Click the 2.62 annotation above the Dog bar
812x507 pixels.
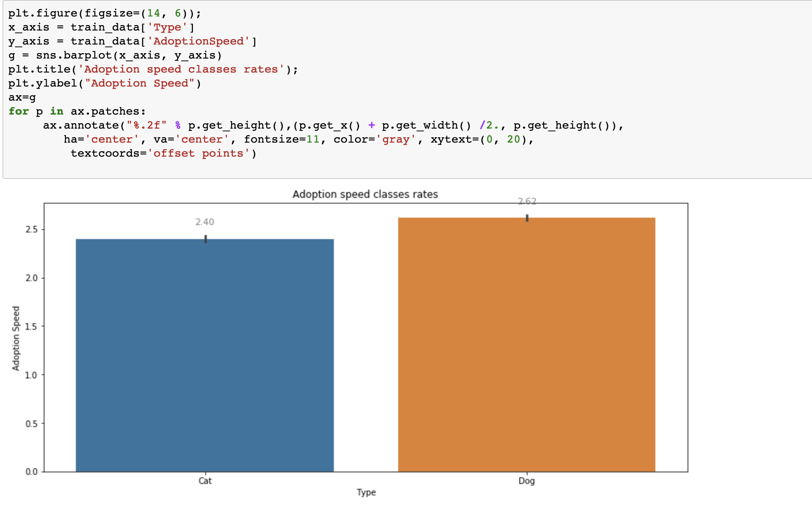click(527, 202)
